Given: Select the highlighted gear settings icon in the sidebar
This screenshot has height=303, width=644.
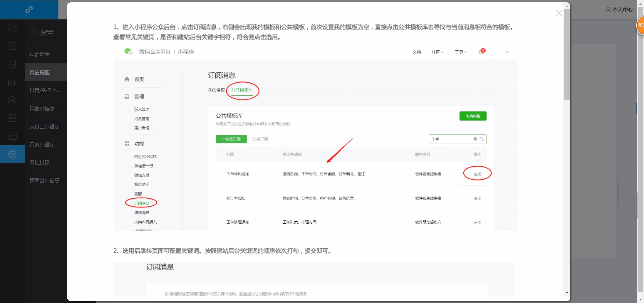Looking at the screenshot, I should [12, 154].
